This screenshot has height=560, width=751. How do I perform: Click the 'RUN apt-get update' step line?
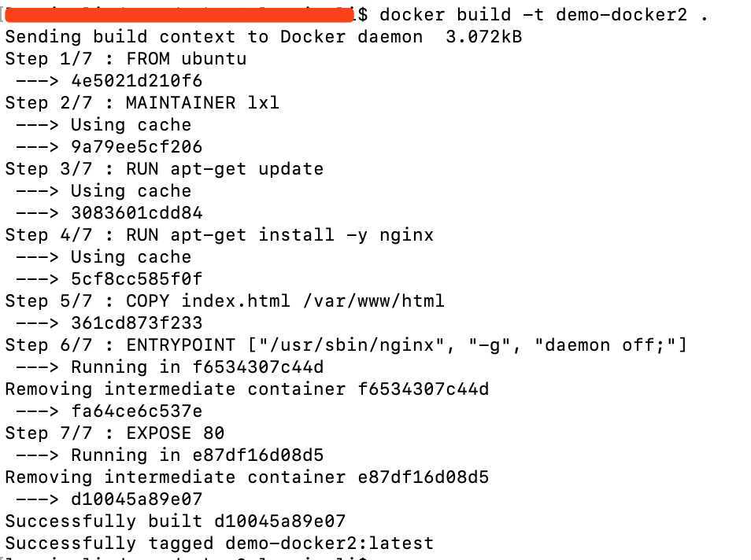click(x=165, y=169)
